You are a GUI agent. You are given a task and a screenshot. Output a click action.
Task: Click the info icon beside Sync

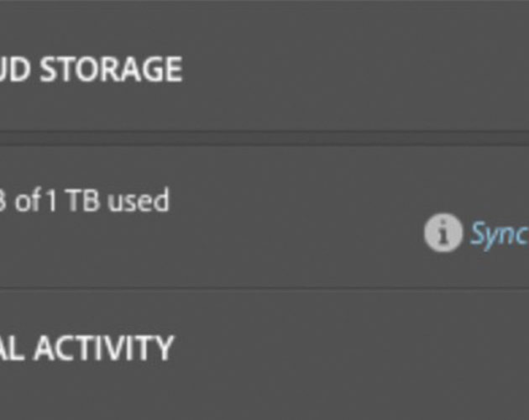(x=443, y=233)
